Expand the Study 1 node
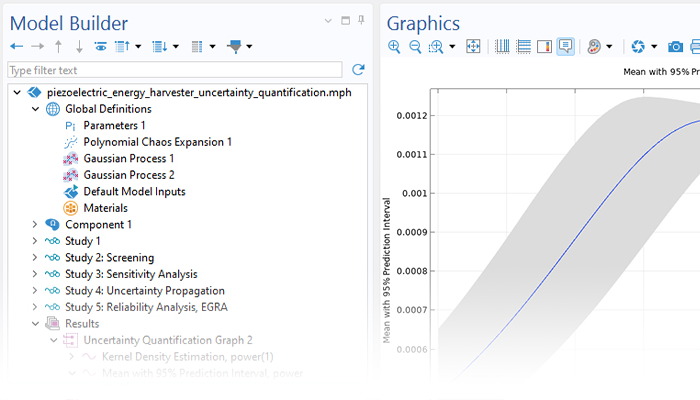 35,241
